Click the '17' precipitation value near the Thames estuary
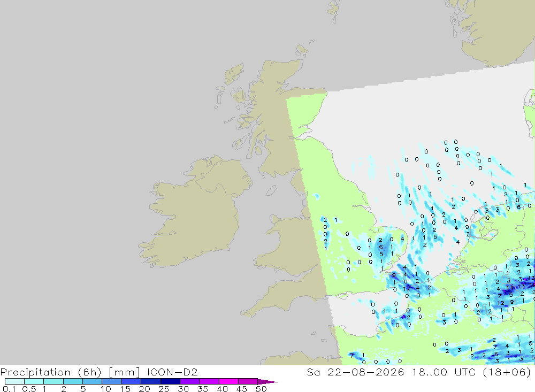Image resolution: width=535 pixels, height=392 pixels. pyautogui.click(x=407, y=289)
